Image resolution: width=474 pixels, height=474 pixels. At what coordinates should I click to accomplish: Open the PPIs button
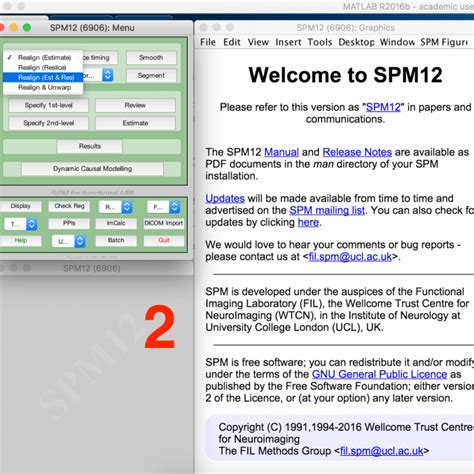(69, 223)
